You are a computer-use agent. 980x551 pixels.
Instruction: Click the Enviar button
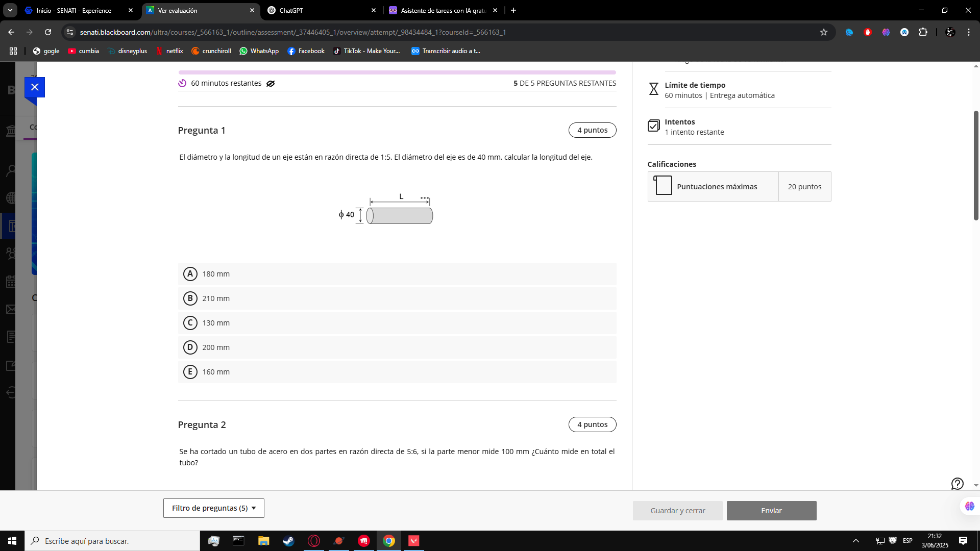coord(771,510)
